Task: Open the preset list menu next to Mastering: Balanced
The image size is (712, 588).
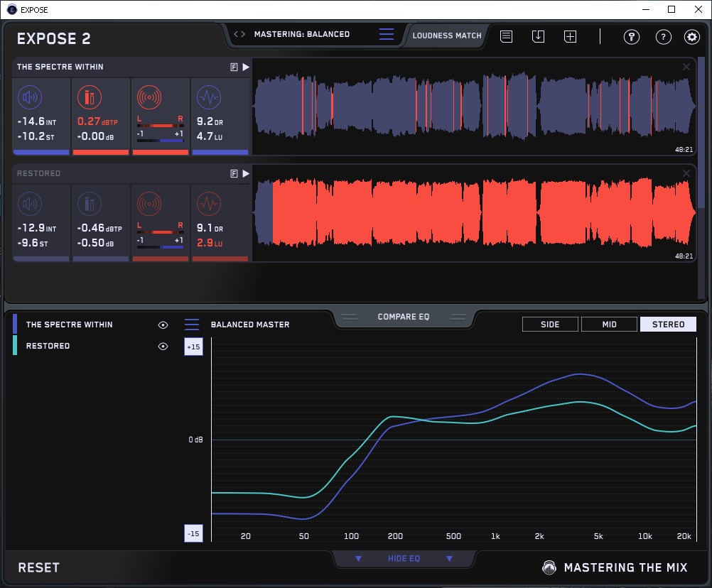Action: [387, 34]
